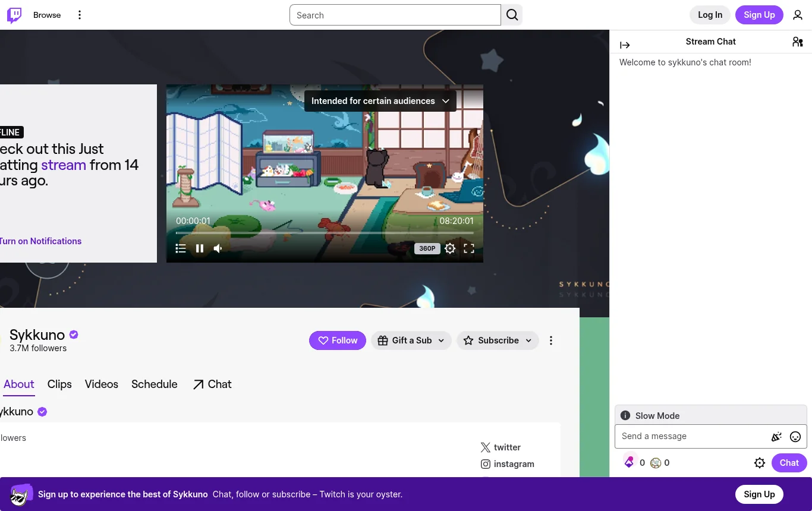Screen dimensions: 812x511
Task: Open the chat community users list
Action: 798,42
